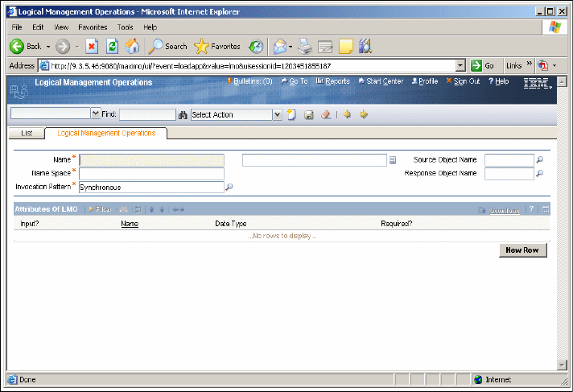Click the Stop page loading icon
This screenshot has height=392, width=573.
tap(92, 47)
